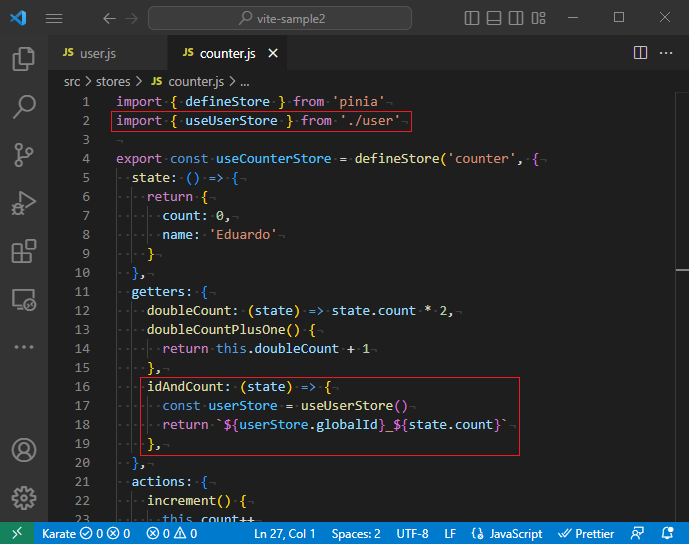
Task: Toggle primary side bar layout icon
Action: 471,18
